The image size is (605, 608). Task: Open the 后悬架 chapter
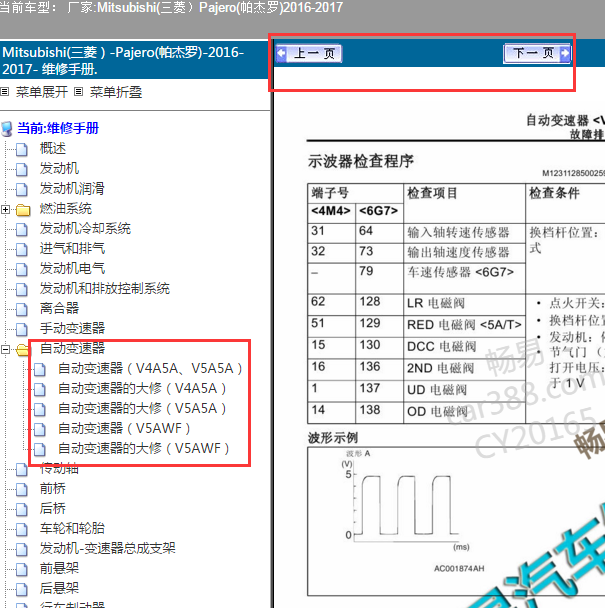tap(59, 588)
